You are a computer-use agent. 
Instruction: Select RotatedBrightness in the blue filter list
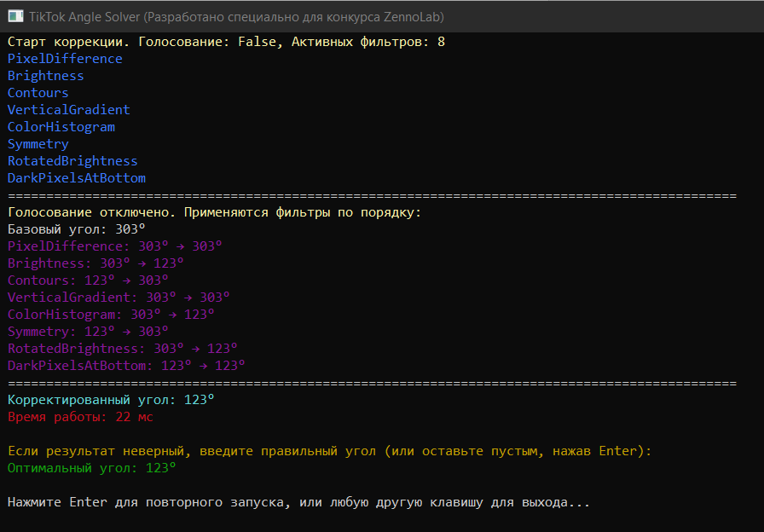pos(72,161)
